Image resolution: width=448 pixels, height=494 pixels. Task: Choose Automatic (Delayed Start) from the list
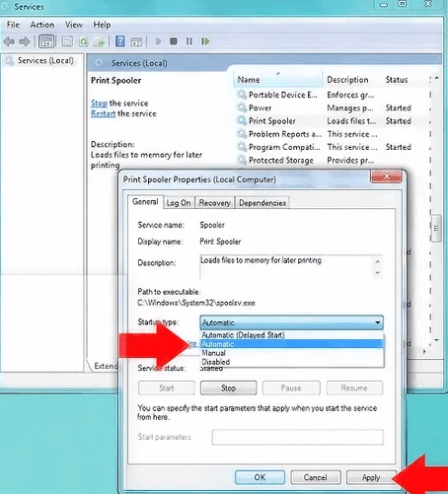coord(292,335)
